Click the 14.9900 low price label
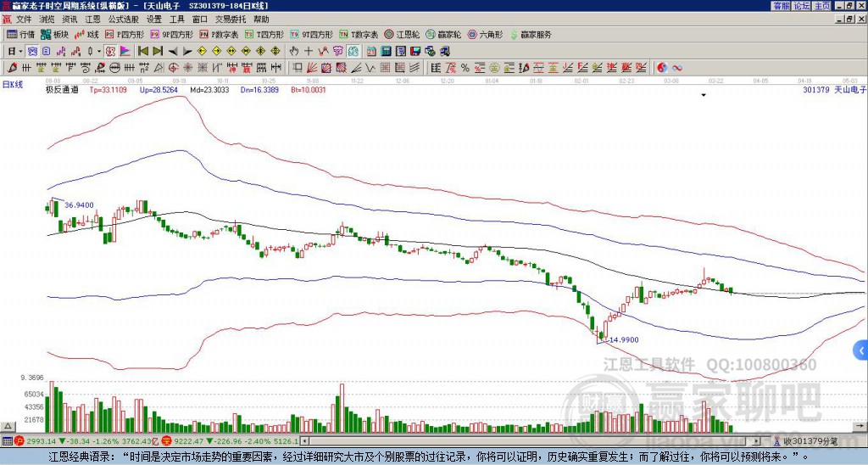 point(624,339)
